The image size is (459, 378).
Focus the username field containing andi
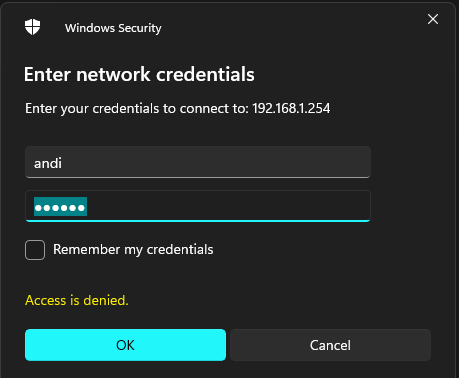tap(198, 162)
